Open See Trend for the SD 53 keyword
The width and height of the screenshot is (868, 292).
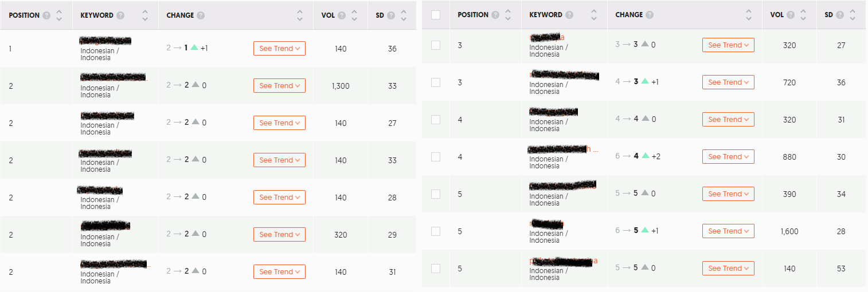point(728,269)
